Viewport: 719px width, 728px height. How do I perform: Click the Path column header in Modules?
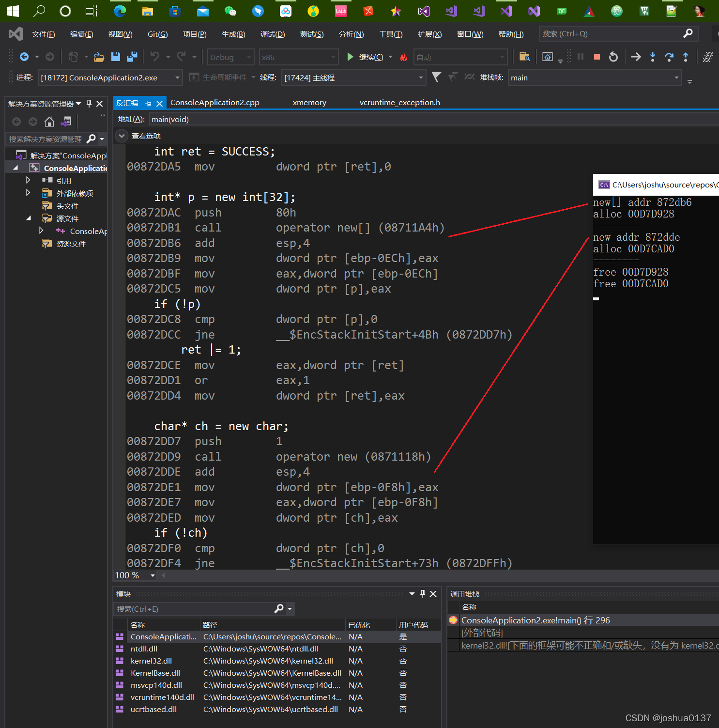(x=273, y=625)
